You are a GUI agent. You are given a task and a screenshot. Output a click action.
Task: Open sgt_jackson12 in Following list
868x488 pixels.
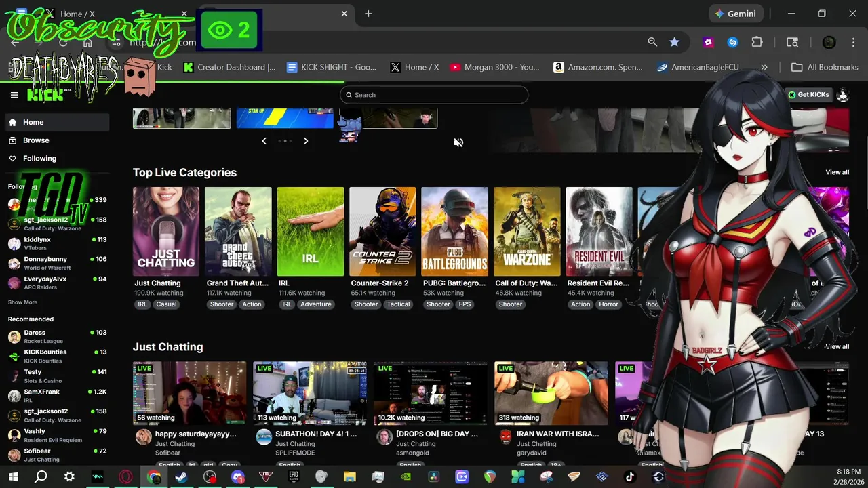[x=57, y=224]
